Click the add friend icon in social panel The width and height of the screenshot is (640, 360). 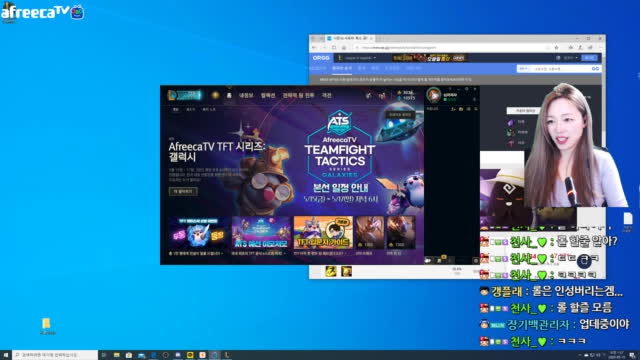point(453,109)
